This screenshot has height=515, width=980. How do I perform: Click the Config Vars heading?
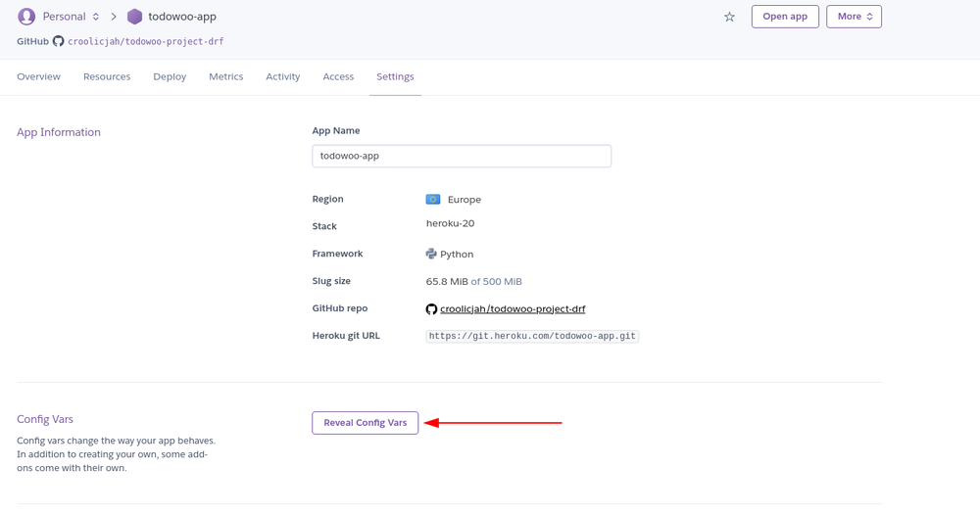point(45,419)
